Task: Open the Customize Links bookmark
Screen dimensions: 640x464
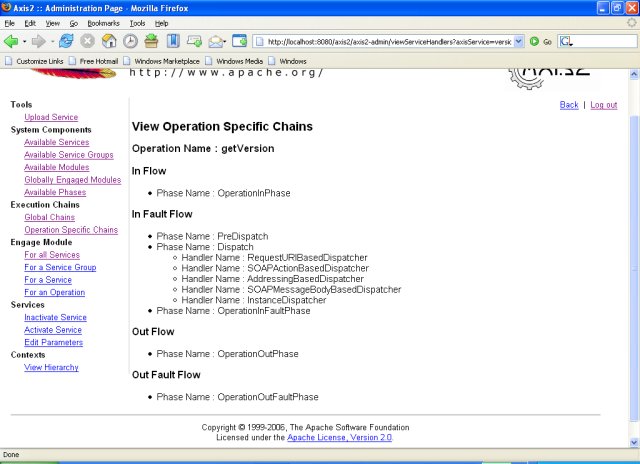Action: tap(34, 61)
